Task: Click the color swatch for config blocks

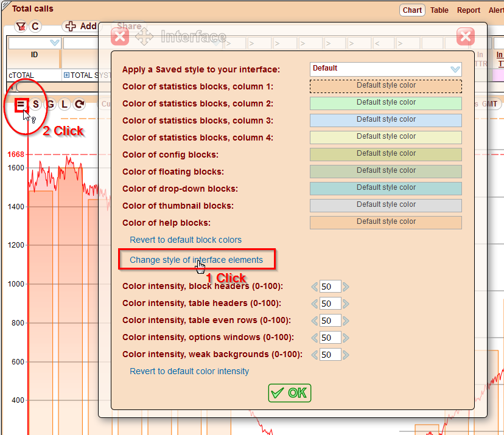Action: coord(385,153)
